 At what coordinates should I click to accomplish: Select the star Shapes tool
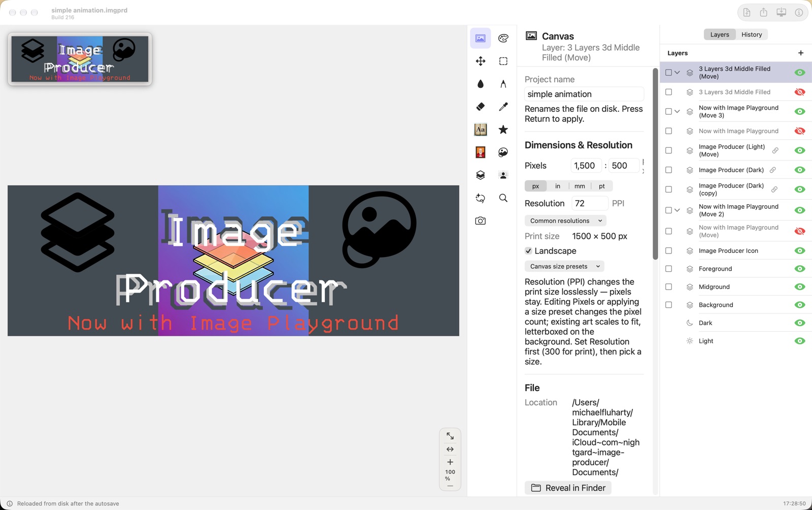coord(503,130)
